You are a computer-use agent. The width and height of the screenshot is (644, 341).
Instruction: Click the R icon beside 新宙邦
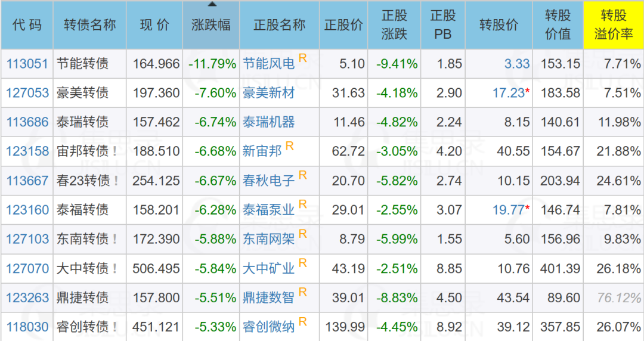click(x=290, y=146)
